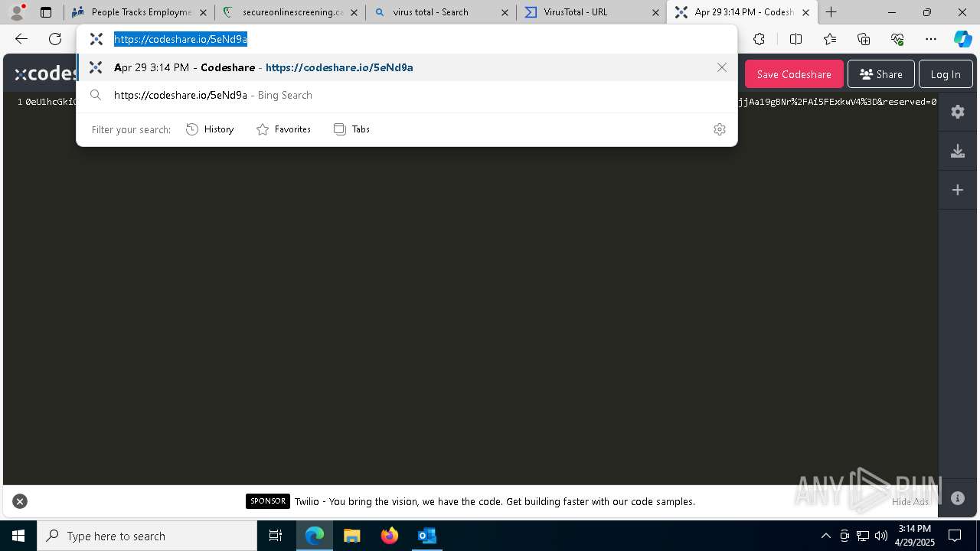Image resolution: width=980 pixels, height=551 pixels.
Task: Open Task View on taskbar
Action: (276, 536)
